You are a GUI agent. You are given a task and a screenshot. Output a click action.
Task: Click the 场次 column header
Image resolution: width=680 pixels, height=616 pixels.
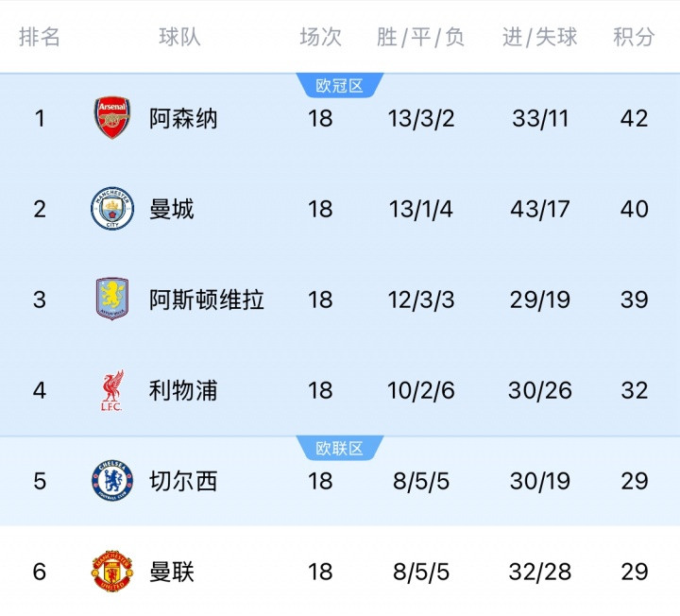pyautogui.click(x=320, y=37)
